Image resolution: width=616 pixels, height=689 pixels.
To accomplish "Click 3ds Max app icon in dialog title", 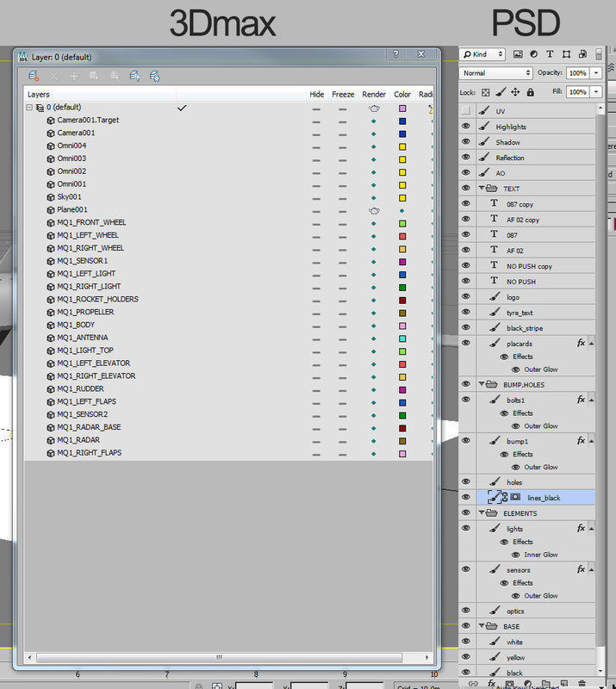I will 23,57.
